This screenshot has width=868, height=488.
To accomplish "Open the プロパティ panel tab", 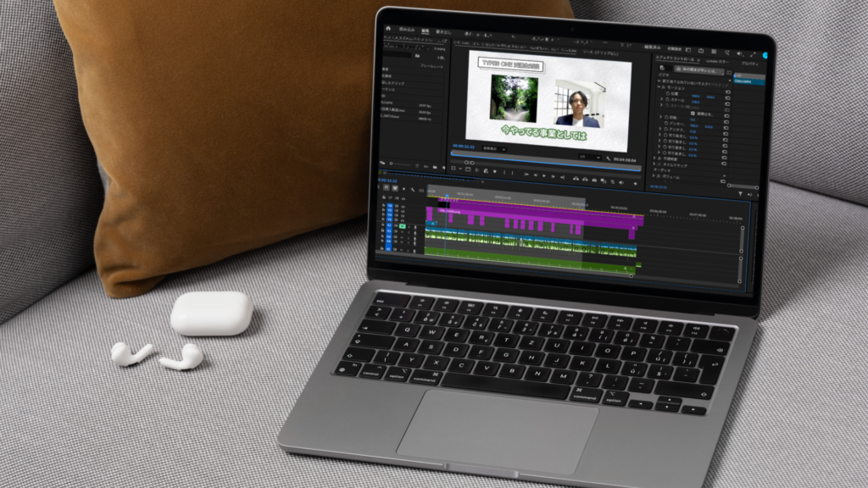I will coord(749,64).
